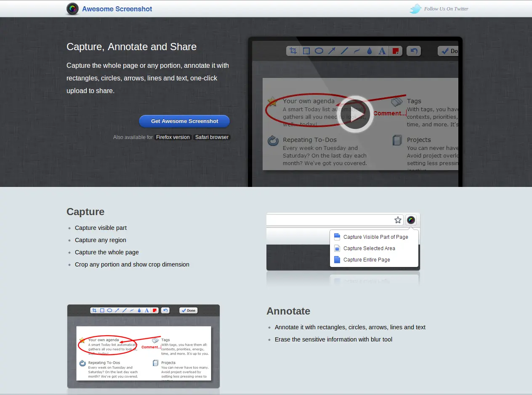Click the Projects icon in video preview
Screen dimensions: 532x395
coord(397,140)
